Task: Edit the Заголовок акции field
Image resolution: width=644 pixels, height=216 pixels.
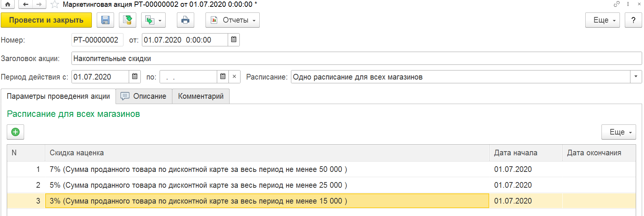Action: [356, 58]
